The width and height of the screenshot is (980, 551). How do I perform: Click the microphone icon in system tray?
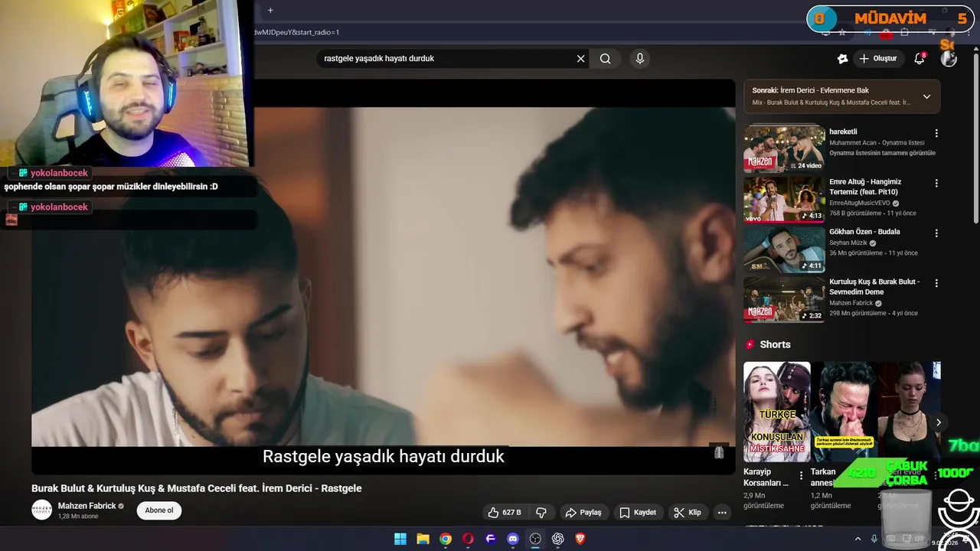874,539
